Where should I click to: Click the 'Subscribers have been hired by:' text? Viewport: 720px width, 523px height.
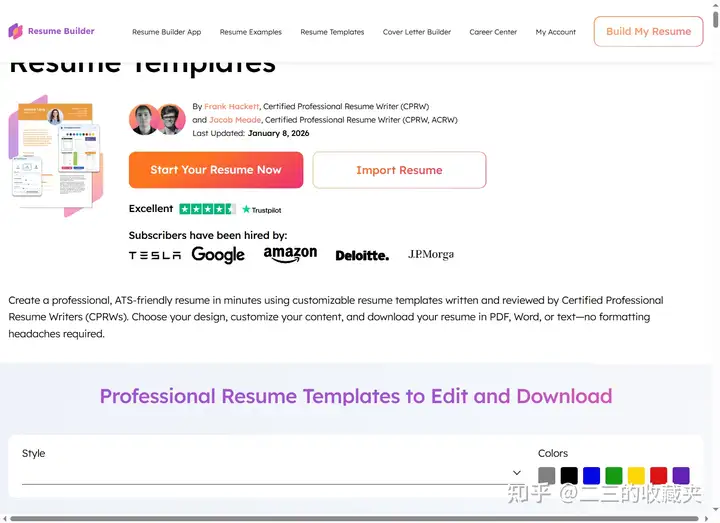pos(208,236)
